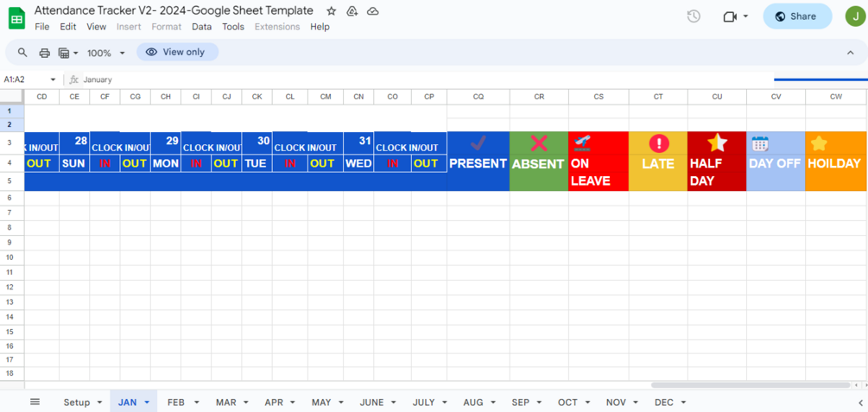The width and height of the screenshot is (868, 412).
Task: Open the Google Sheets home icon
Action: [16, 17]
